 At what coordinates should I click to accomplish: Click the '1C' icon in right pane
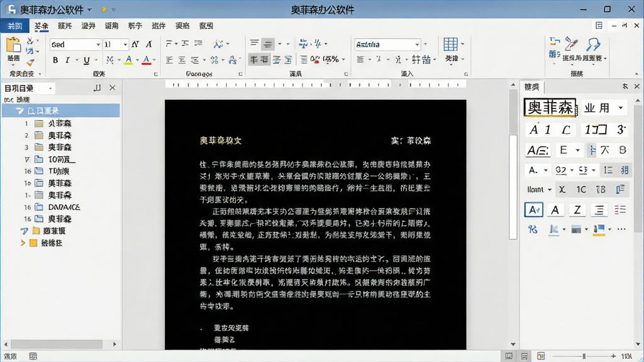pos(581,189)
